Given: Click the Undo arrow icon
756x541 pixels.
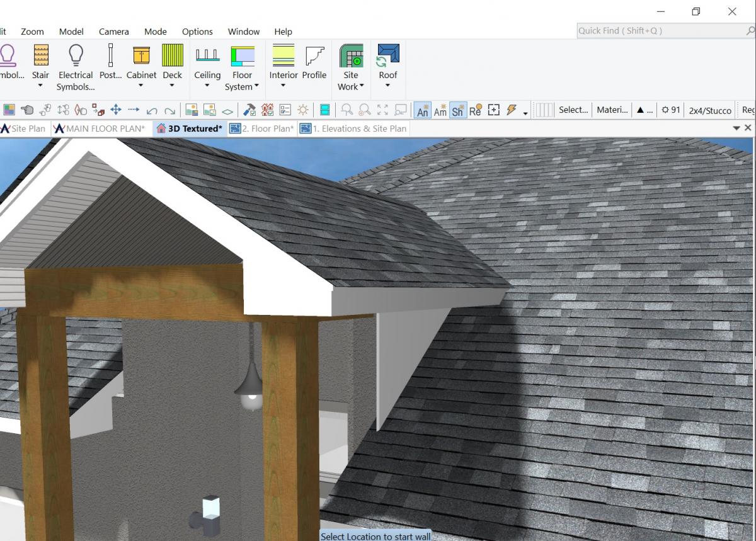Looking at the screenshot, I should point(152,109).
